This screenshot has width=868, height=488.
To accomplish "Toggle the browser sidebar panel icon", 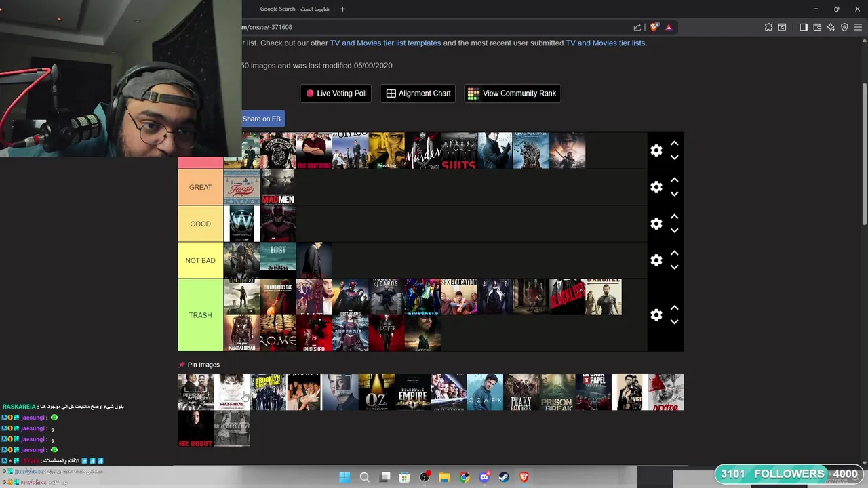I will point(804,27).
